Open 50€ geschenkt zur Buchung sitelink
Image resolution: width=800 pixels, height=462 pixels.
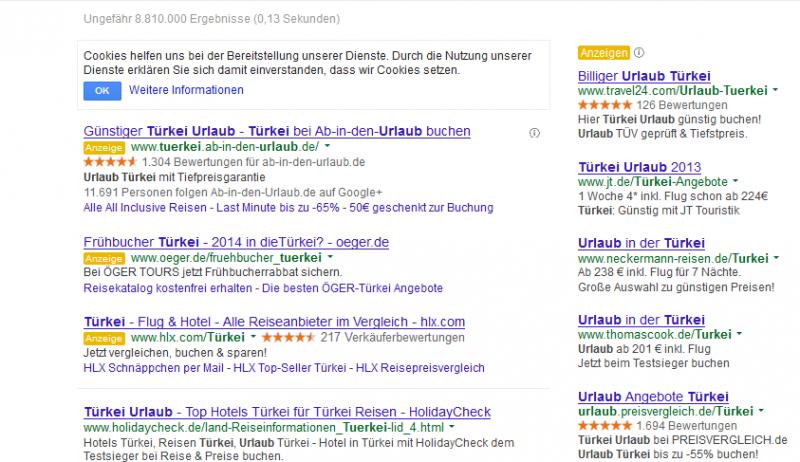(x=421, y=208)
